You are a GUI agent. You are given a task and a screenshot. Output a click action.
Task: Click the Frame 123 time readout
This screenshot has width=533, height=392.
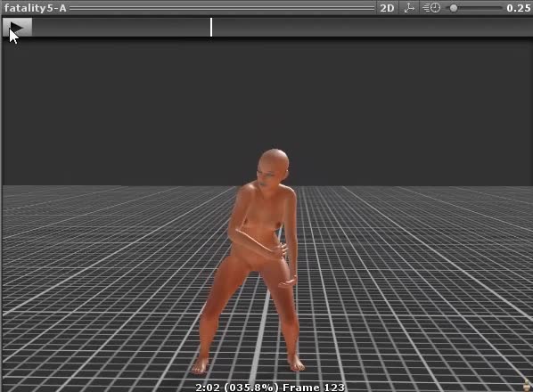click(270, 387)
